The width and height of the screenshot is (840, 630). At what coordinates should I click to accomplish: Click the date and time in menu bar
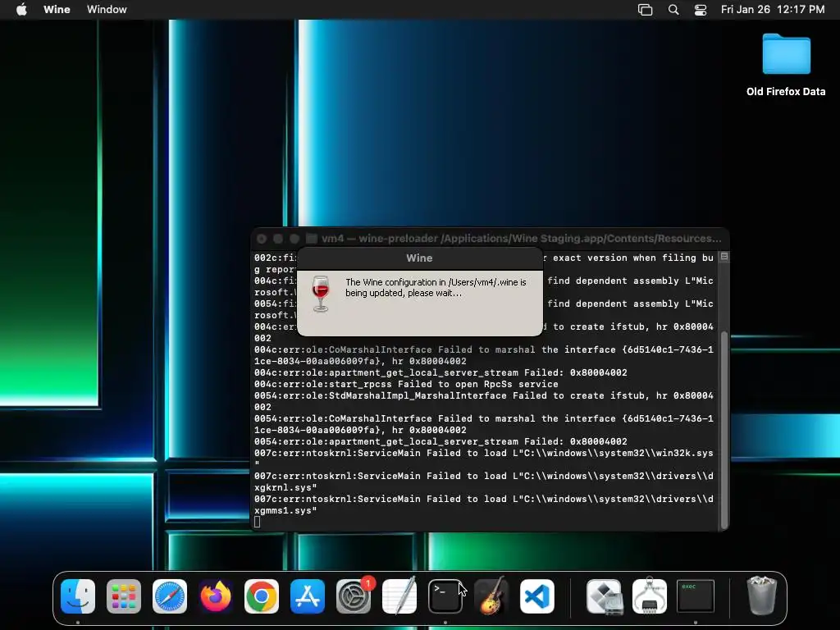pos(773,10)
